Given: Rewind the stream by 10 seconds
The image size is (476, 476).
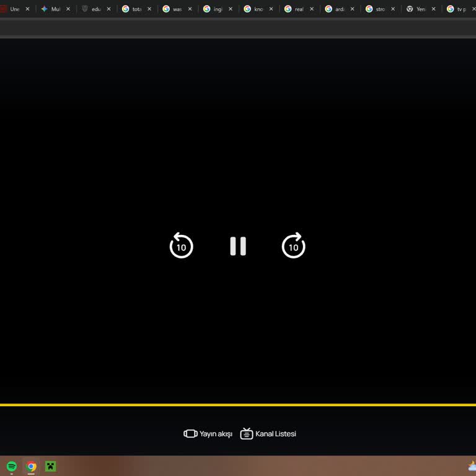Looking at the screenshot, I should point(181,245).
